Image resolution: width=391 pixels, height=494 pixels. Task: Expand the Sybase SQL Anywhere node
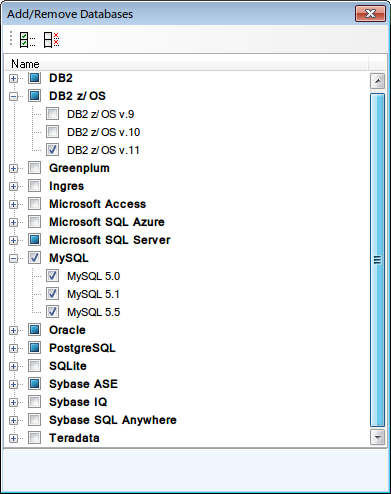[x=13, y=421]
